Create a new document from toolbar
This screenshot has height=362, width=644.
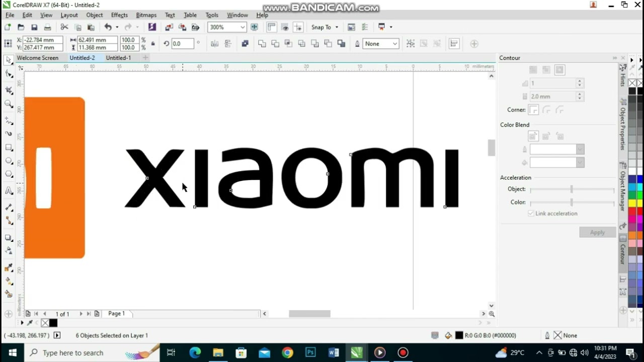(x=8, y=27)
